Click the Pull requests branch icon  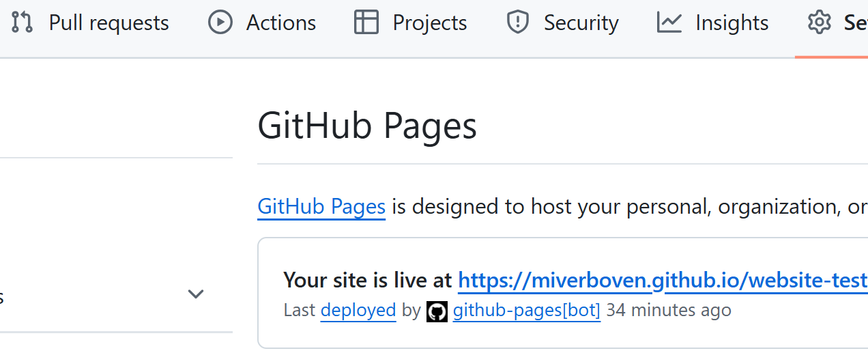pos(23,23)
